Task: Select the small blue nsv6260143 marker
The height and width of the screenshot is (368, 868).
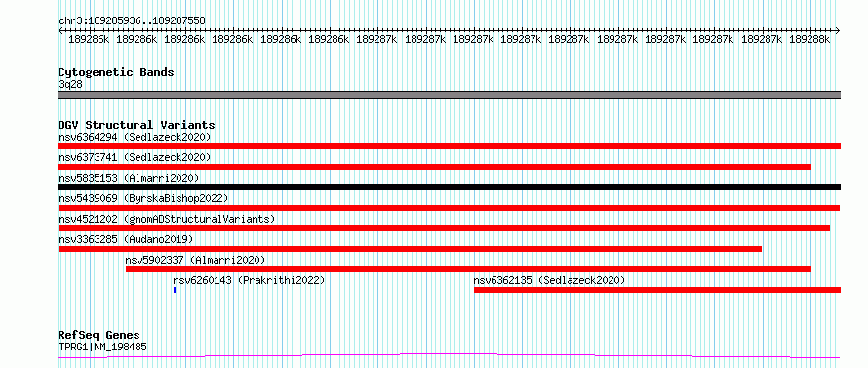Action: tap(175, 290)
